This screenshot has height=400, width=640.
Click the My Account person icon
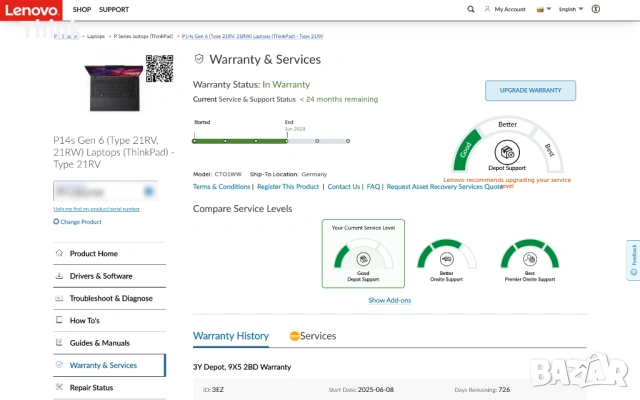487,9
